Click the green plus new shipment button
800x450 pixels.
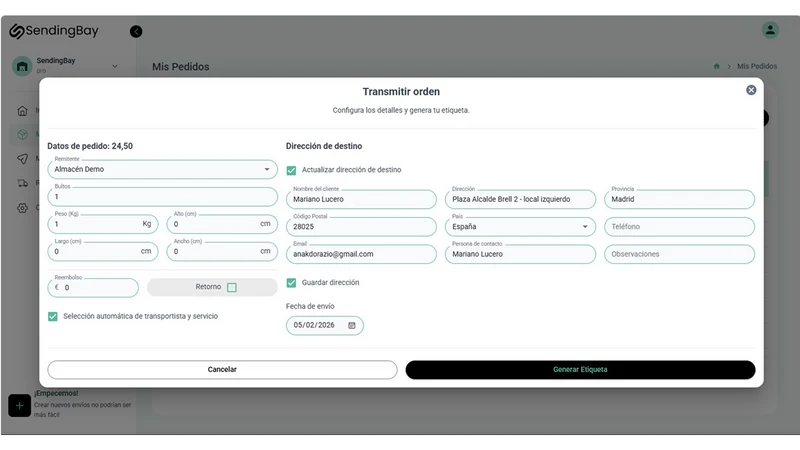click(x=19, y=406)
